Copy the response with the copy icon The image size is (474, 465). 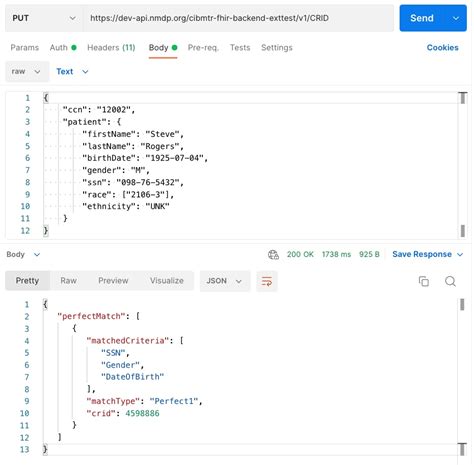tap(424, 281)
